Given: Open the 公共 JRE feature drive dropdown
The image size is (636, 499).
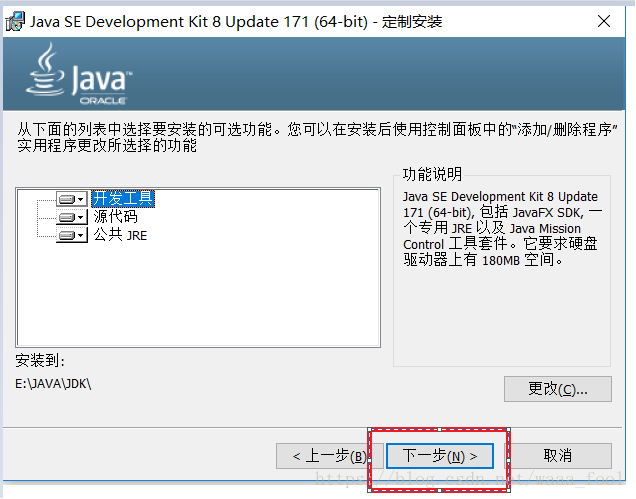Looking at the screenshot, I should pos(72,235).
